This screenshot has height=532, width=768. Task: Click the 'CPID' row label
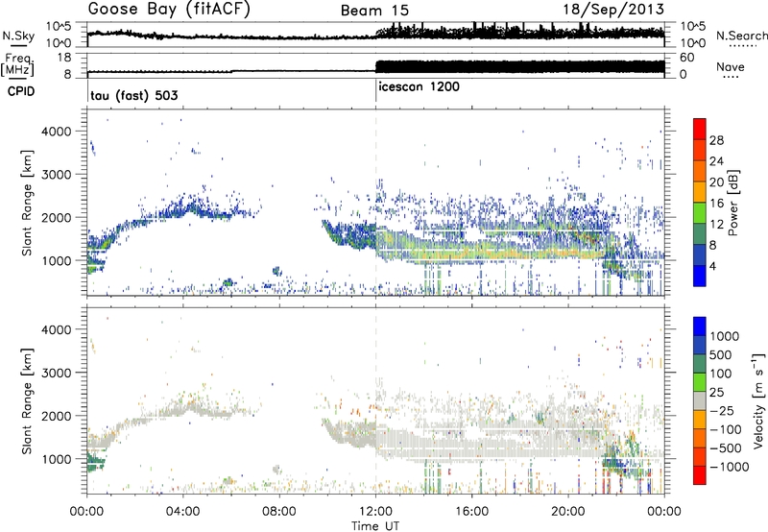(x=21, y=91)
